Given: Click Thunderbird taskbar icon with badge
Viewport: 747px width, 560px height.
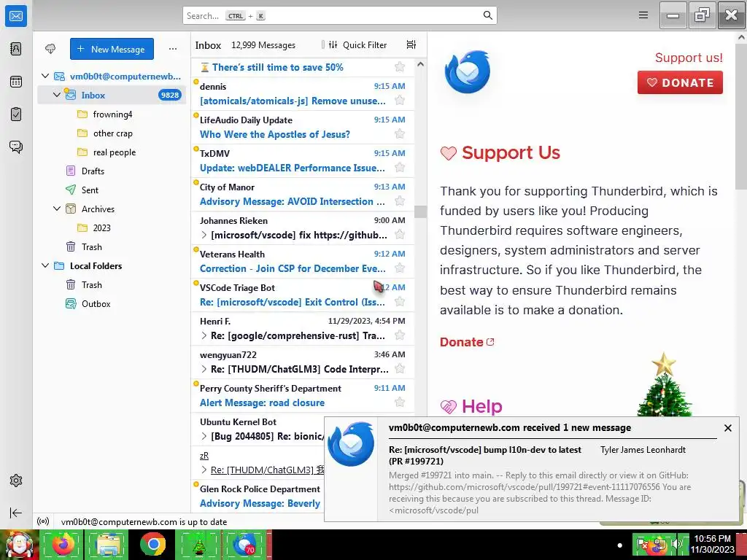Looking at the screenshot, I should coord(244,544).
